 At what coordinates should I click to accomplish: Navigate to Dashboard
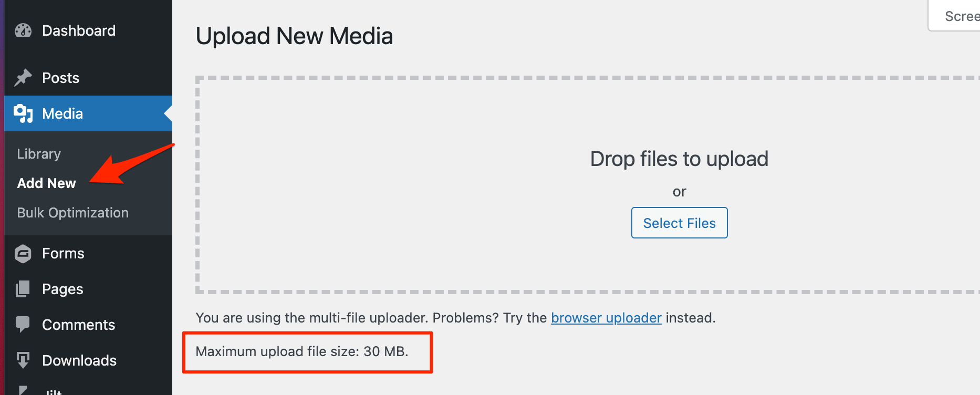(x=78, y=30)
